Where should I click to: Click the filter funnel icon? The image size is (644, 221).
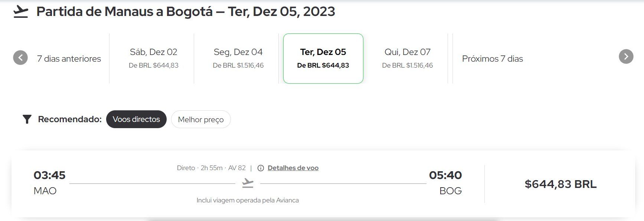tap(27, 119)
